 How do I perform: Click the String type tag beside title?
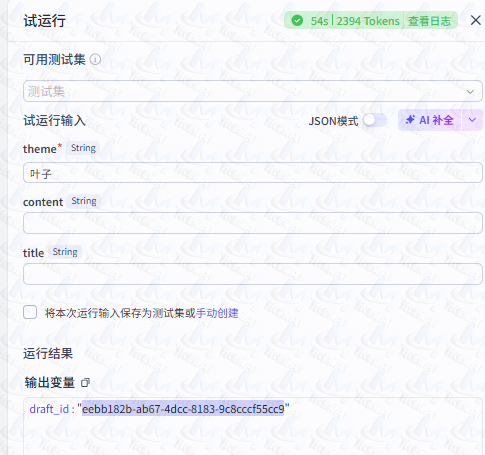[x=65, y=252]
